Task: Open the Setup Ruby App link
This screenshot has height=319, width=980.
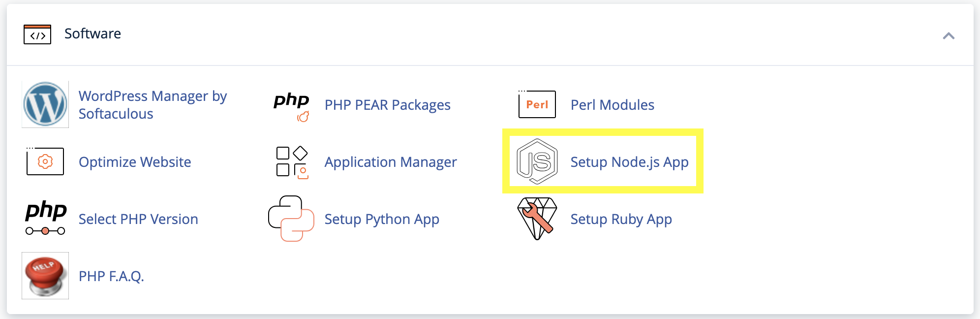Action: tap(621, 219)
